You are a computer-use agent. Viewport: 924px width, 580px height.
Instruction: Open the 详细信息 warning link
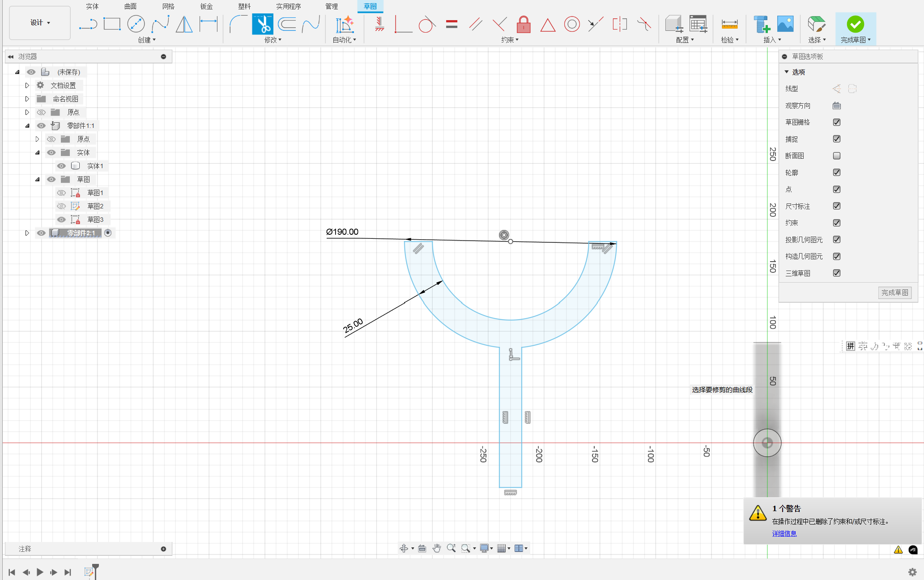pyautogui.click(x=784, y=533)
